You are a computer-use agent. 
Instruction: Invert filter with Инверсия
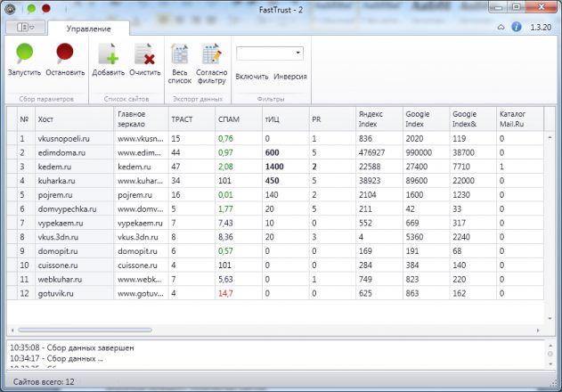(x=290, y=77)
